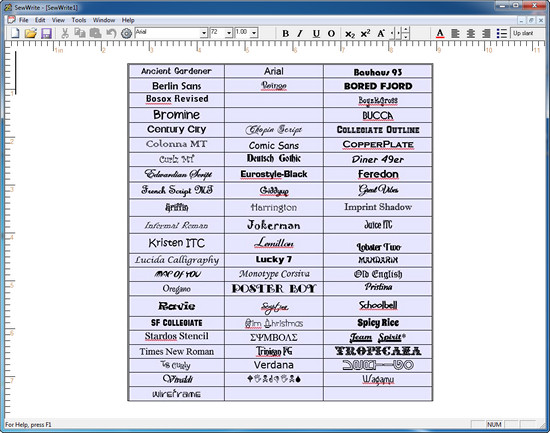Click the 'Bauhaus 93' font cell

(x=378, y=71)
